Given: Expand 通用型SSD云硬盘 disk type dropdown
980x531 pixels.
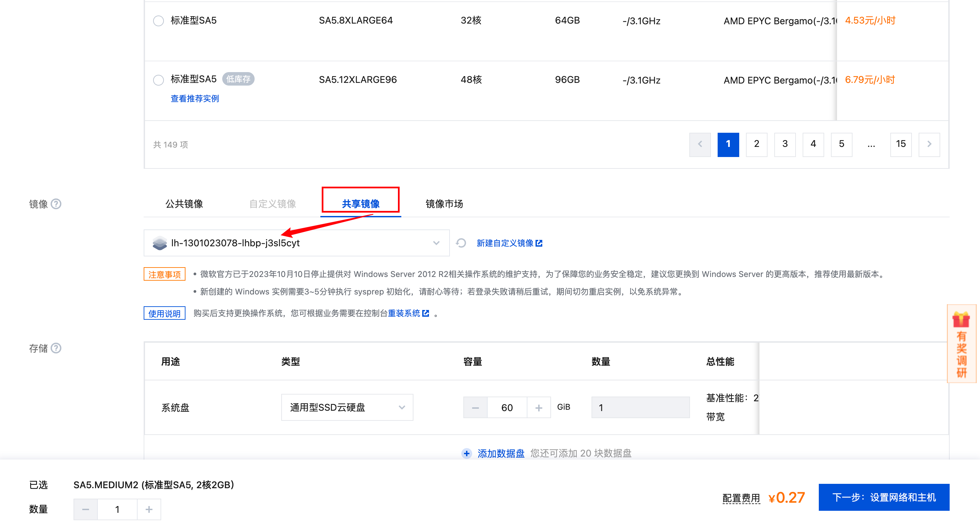Looking at the screenshot, I should pyautogui.click(x=347, y=407).
